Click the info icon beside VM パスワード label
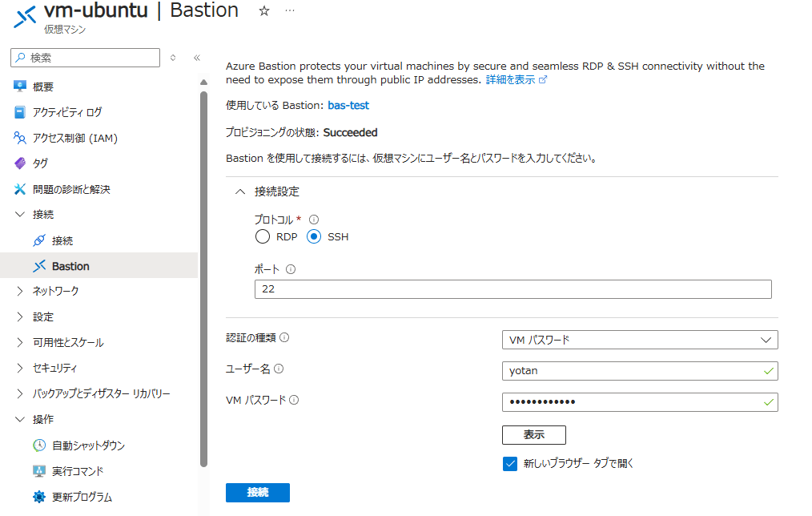 [294, 400]
